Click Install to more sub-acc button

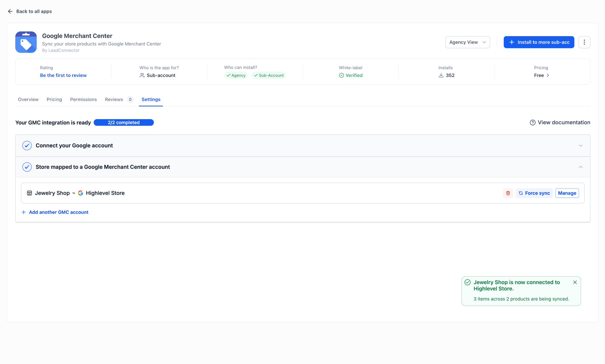[x=539, y=42]
